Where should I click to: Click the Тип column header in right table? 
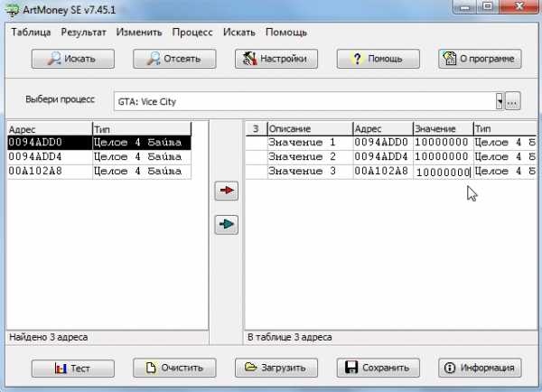coord(505,129)
